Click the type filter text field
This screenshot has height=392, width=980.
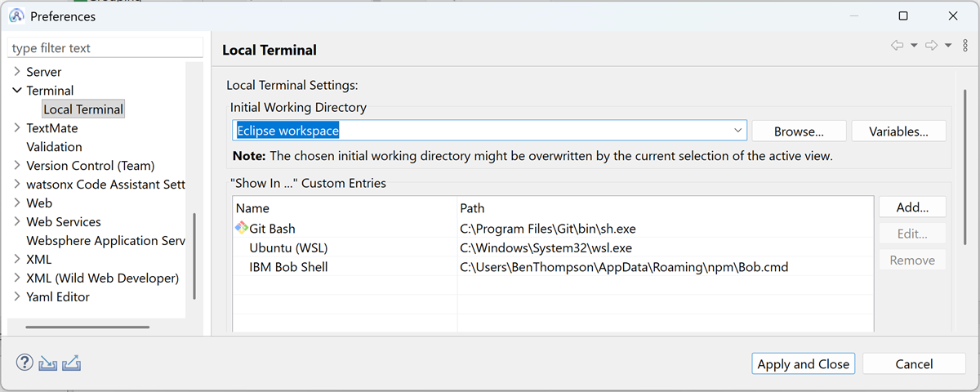[x=105, y=48]
